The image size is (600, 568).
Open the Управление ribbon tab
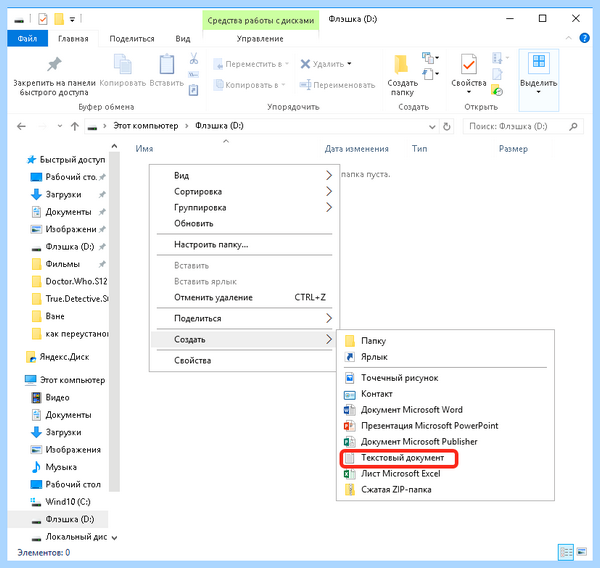click(260, 39)
